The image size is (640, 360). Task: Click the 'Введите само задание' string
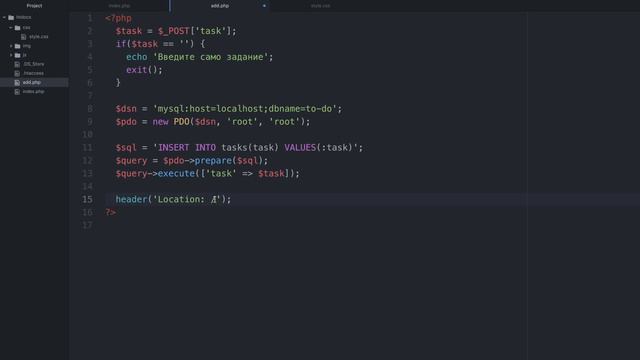[211, 57]
